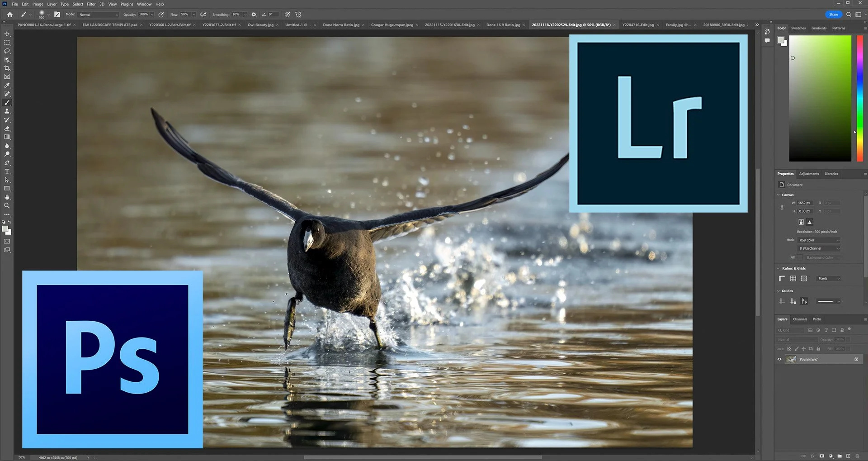This screenshot has height=461, width=868.
Task: Select the Lasso tool
Action: point(7,51)
